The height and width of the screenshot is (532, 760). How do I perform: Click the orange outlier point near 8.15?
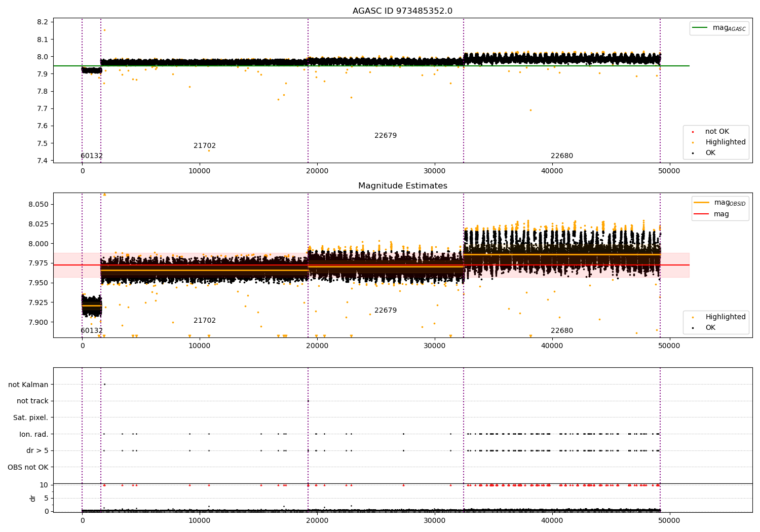[104, 30]
